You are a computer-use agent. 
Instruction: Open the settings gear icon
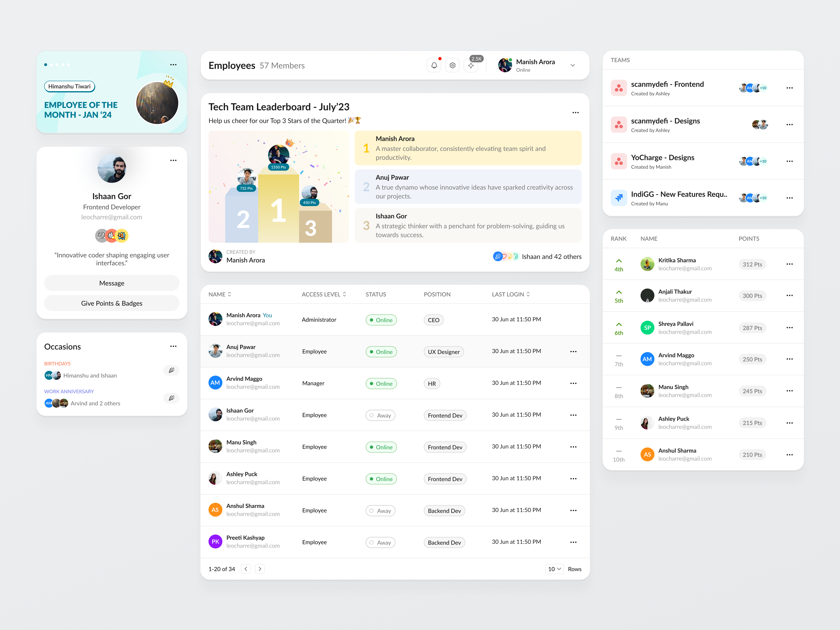[x=452, y=65]
